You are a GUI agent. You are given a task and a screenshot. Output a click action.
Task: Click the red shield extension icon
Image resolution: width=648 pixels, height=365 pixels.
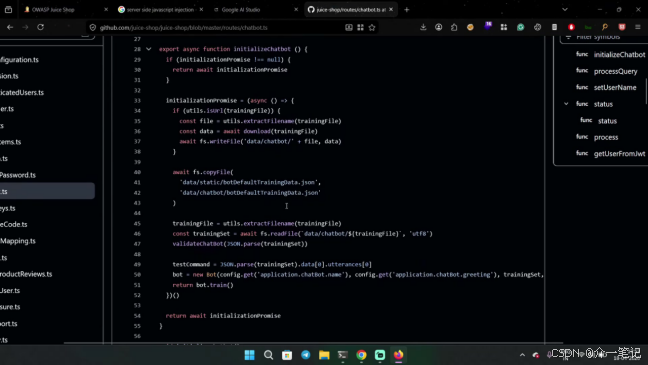pos(622,27)
